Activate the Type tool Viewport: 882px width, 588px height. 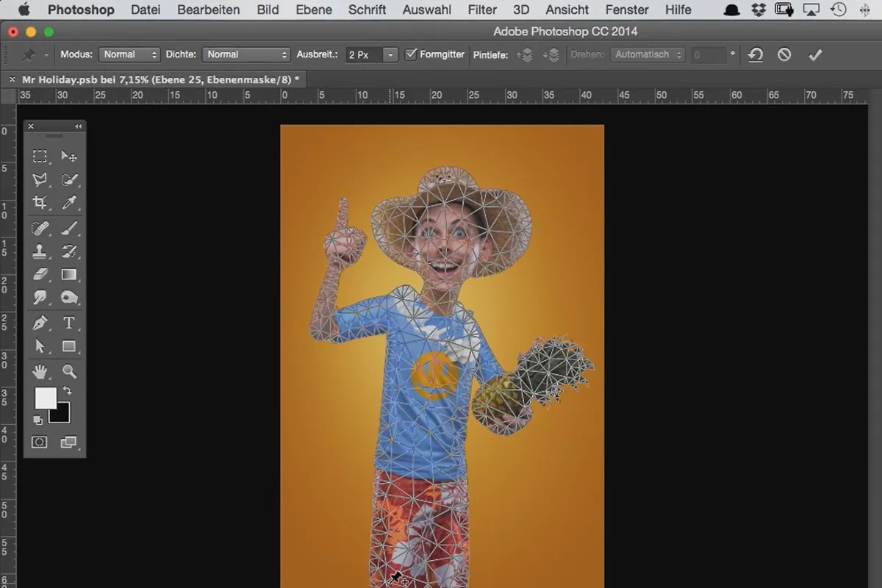click(x=69, y=323)
